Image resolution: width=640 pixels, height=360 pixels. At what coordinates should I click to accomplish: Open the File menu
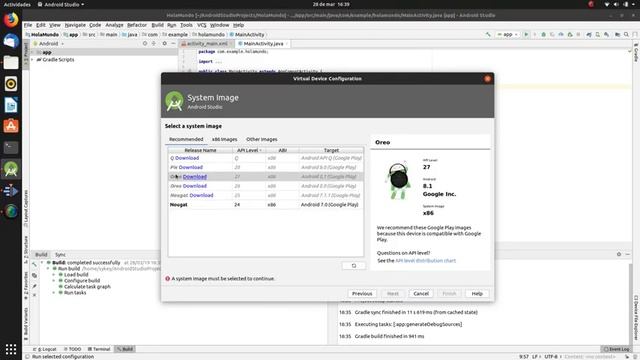click(28, 25)
